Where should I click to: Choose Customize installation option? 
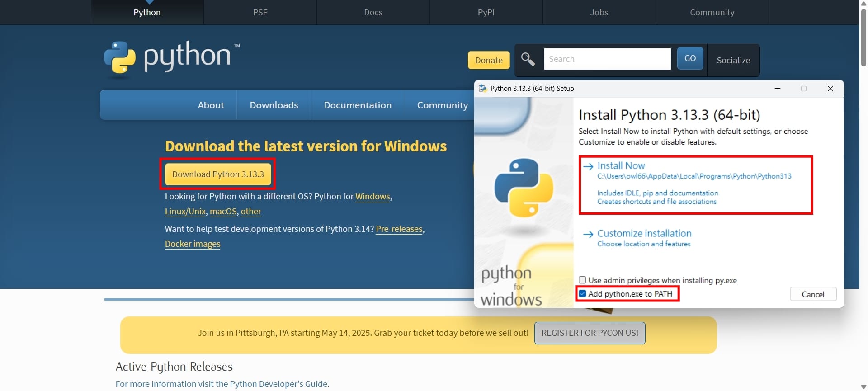pyautogui.click(x=644, y=233)
